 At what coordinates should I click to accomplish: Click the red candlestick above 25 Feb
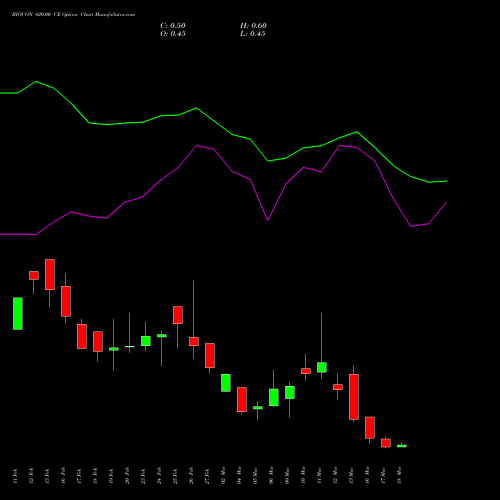(x=178, y=315)
